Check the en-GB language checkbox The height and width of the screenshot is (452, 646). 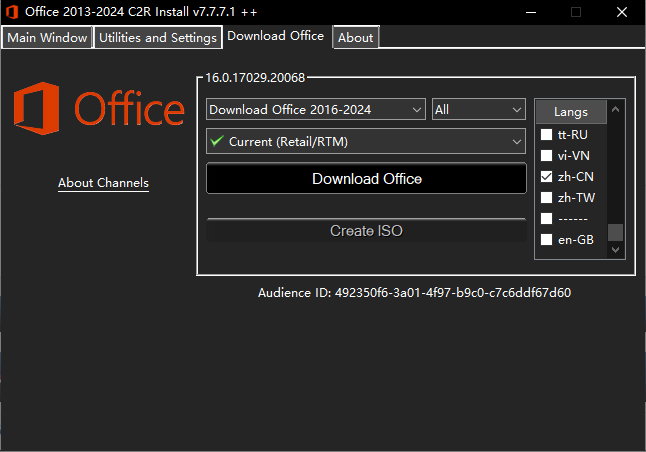tap(546, 239)
